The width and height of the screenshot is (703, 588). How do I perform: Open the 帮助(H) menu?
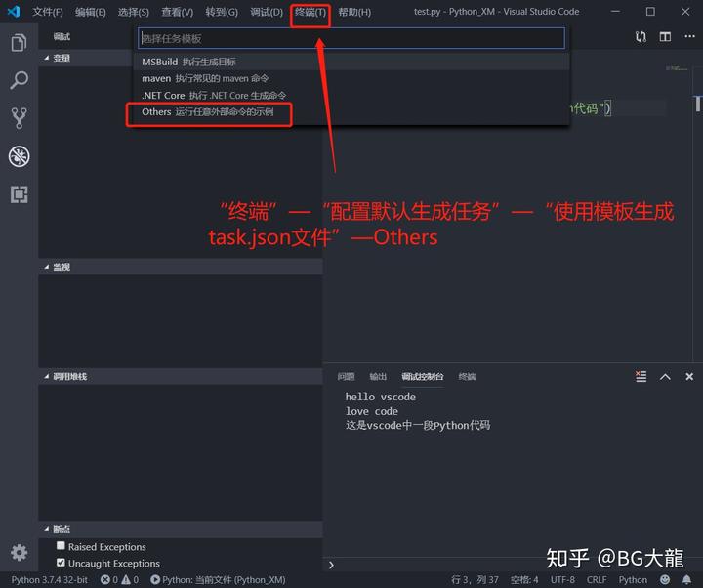pyautogui.click(x=354, y=12)
